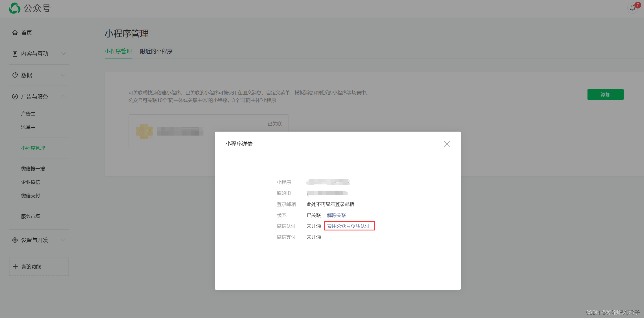Click the plus icon beside 新的功能
The height and width of the screenshot is (318, 644).
(x=15, y=267)
